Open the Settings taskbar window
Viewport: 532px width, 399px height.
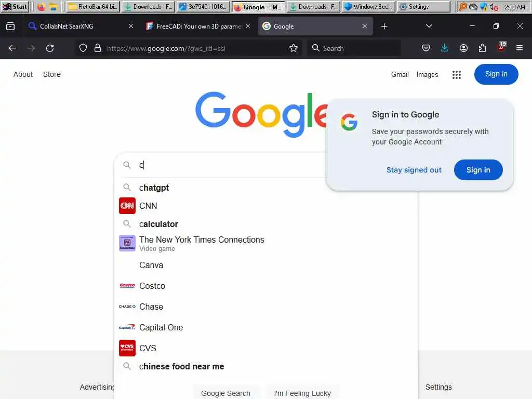[x=423, y=7]
